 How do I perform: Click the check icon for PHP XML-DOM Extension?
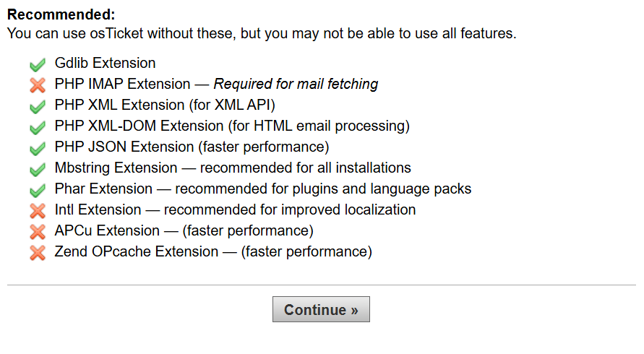click(x=38, y=127)
